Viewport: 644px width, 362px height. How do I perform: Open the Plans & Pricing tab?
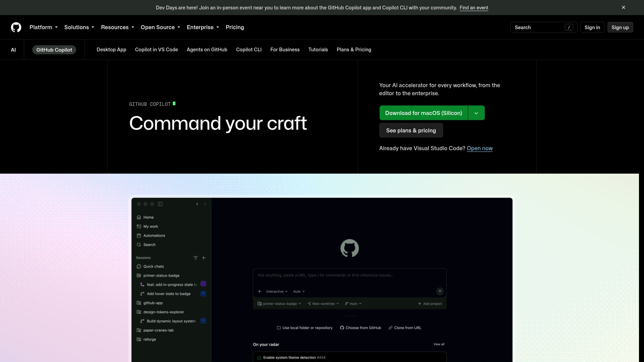(354, 50)
